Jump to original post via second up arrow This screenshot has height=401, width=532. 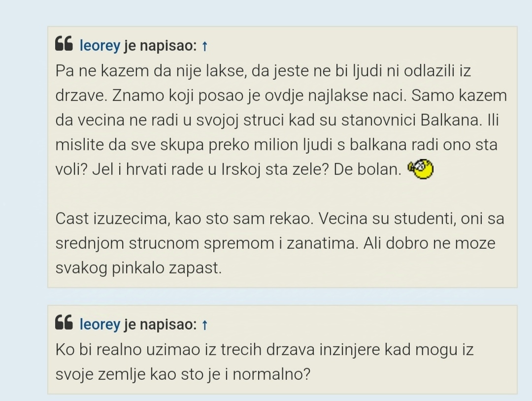(x=204, y=325)
